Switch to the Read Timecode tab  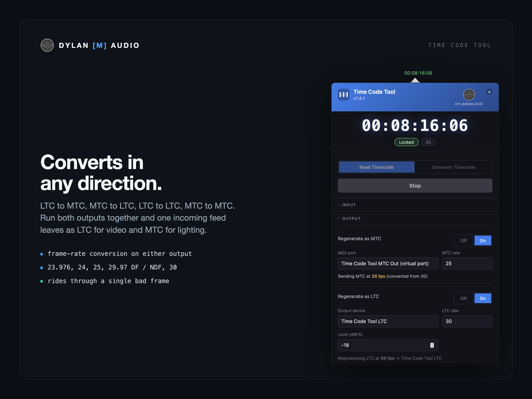(376, 167)
